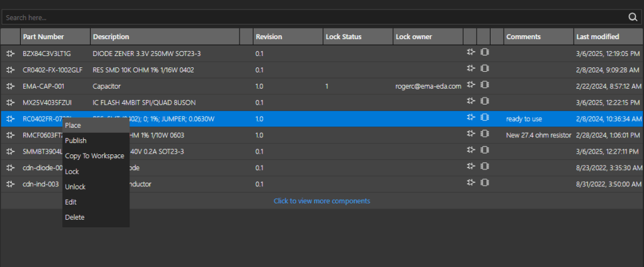Click footprint icon in the RMCF0603 resistor row
The width and height of the screenshot is (644, 267).
[x=484, y=135]
